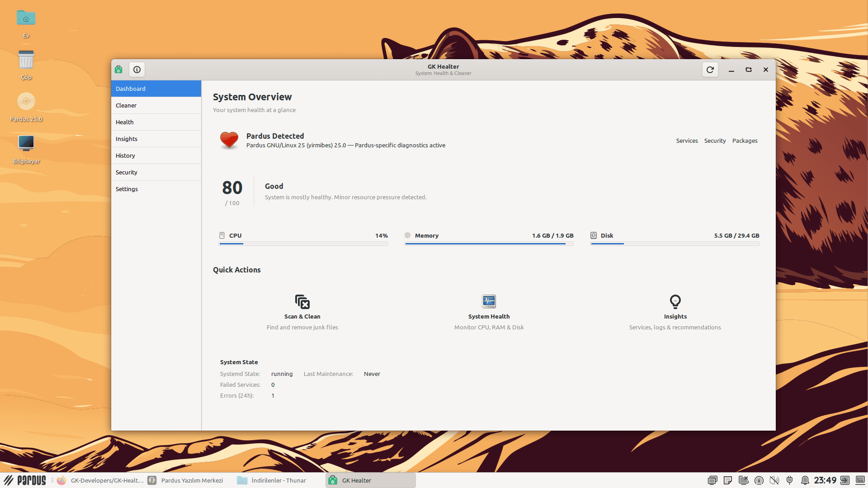868x488 pixels.
Task: Open System Health monitor via its icon
Action: [489, 301]
